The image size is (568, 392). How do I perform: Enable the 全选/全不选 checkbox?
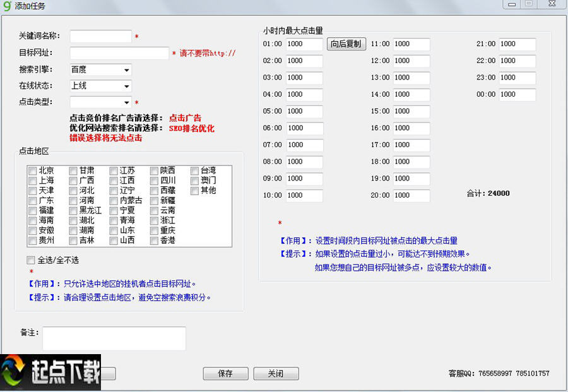pos(30,259)
